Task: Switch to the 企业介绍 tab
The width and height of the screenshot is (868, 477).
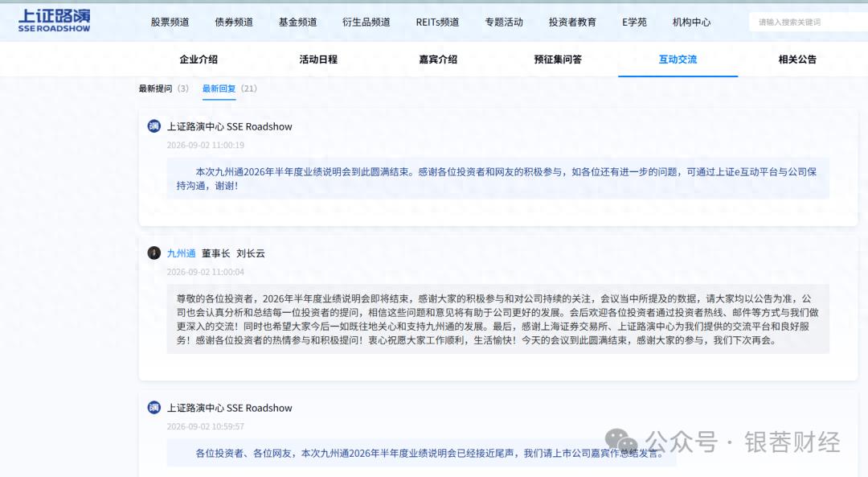Action: click(199, 60)
